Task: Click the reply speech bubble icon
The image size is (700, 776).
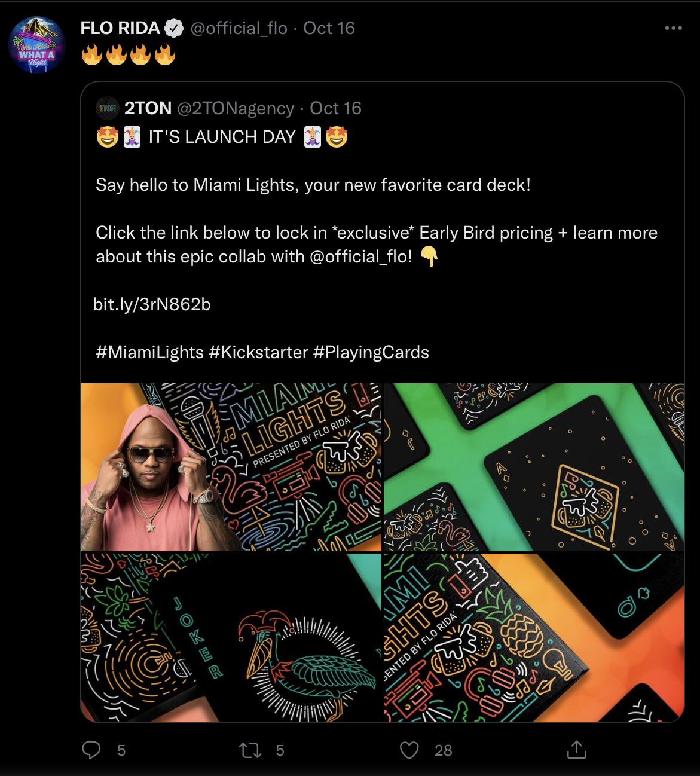Action: (91, 750)
